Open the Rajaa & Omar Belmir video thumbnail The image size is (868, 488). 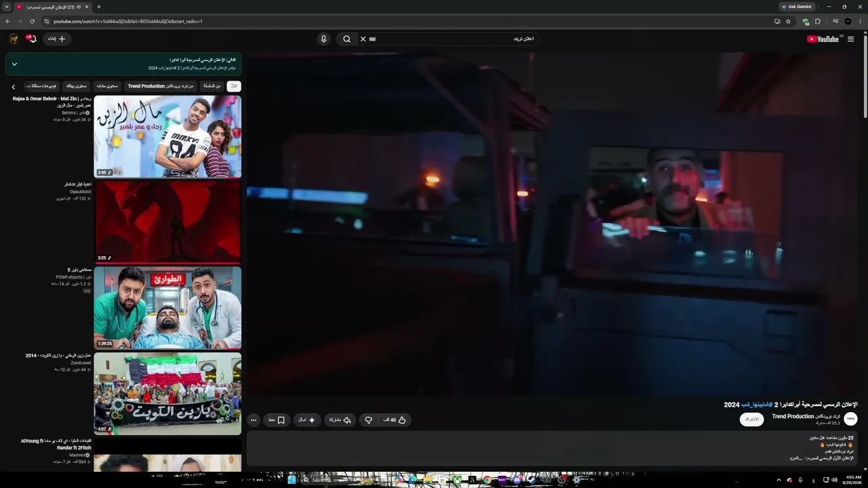point(167,136)
